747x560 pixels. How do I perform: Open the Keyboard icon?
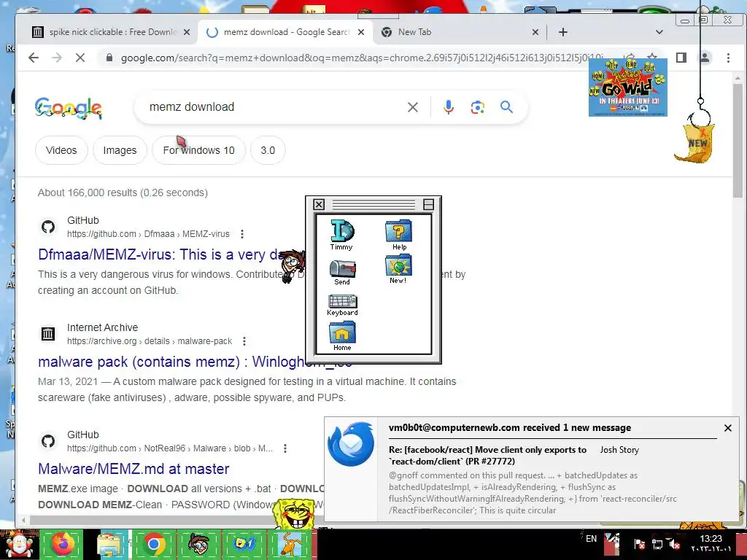[342, 306]
